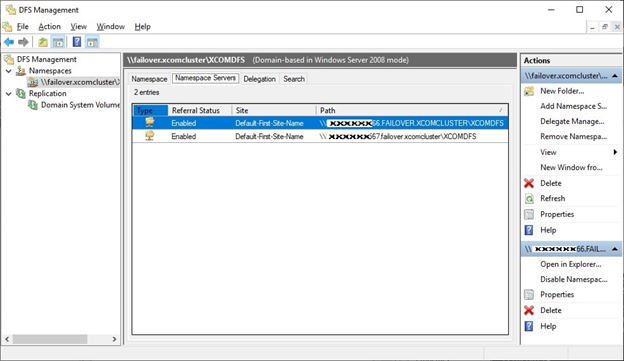Click Delegate Management action
Image resolution: width=624 pixels, height=361 pixels.
pos(572,121)
